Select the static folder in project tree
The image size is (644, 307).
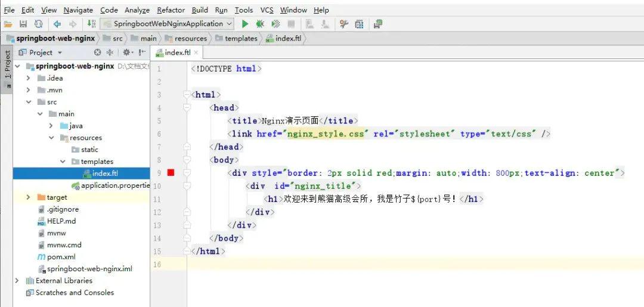(x=85, y=150)
